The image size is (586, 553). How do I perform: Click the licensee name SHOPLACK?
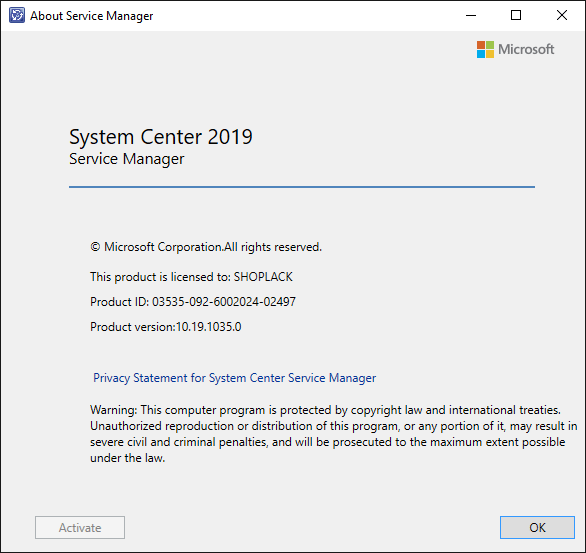(x=263, y=277)
